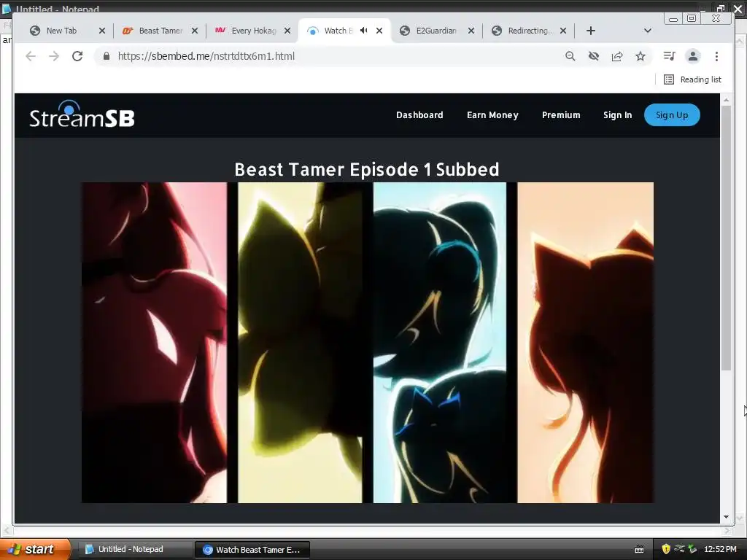The width and height of the screenshot is (747, 560).
Task: Click the Windows start button
Action: [x=34, y=550]
